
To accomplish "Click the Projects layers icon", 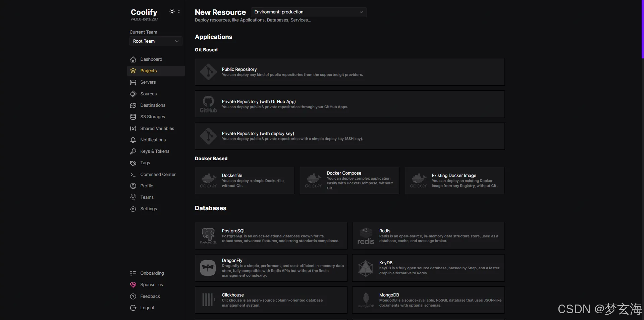I will click(133, 71).
